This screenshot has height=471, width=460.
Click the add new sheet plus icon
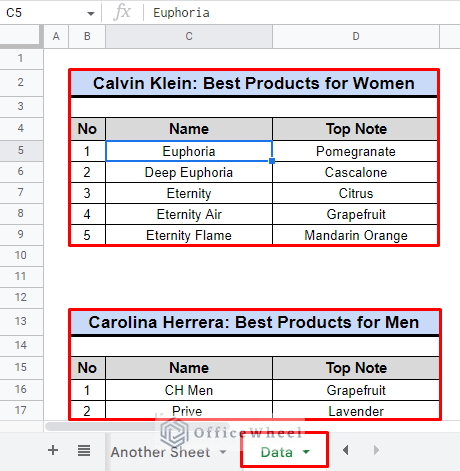(x=53, y=450)
